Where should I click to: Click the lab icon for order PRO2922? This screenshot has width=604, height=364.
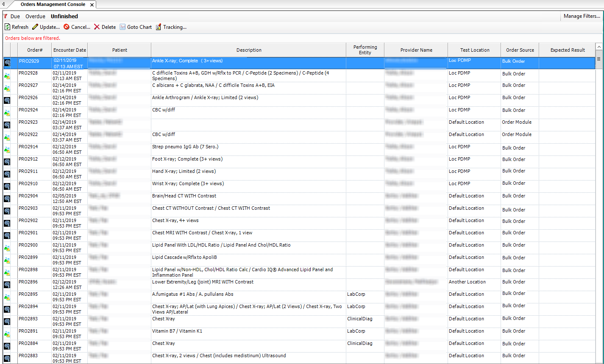[7, 137]
